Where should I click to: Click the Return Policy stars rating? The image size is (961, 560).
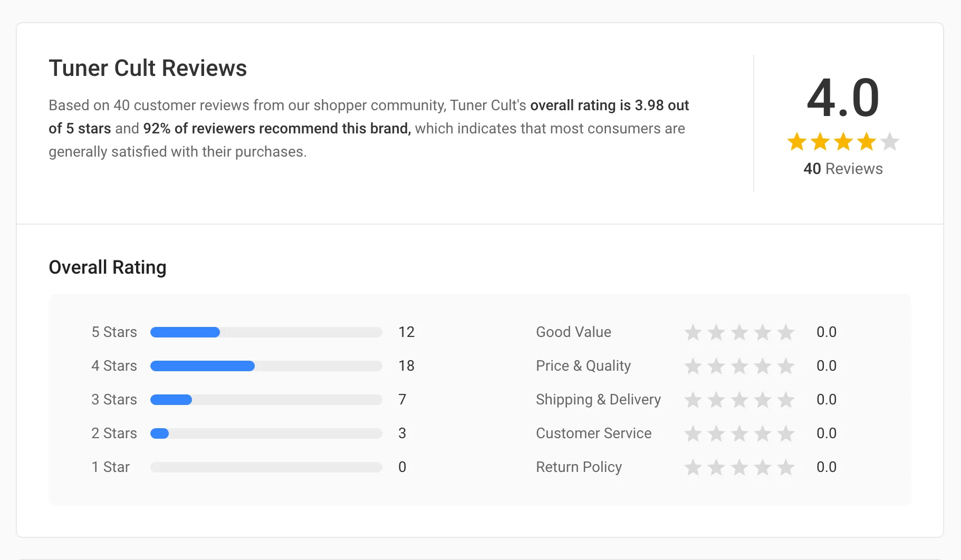coord(739,467)
